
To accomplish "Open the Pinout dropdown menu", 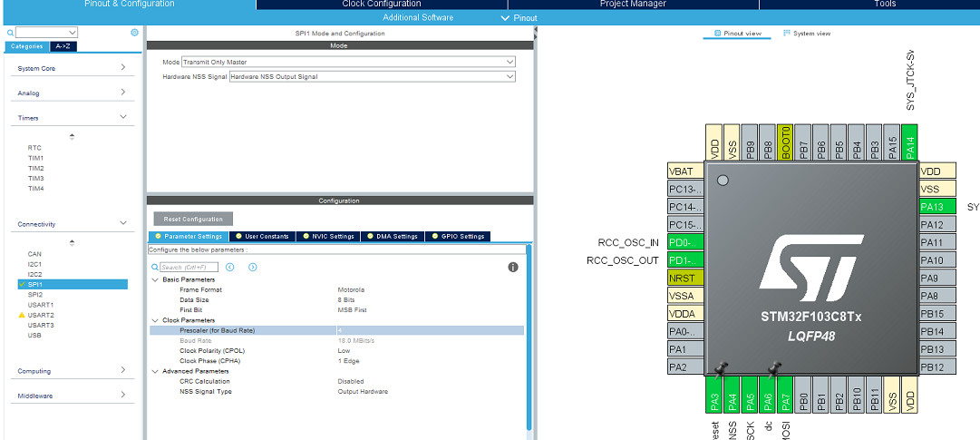I will pyautogui.click(x=519, y=18).
